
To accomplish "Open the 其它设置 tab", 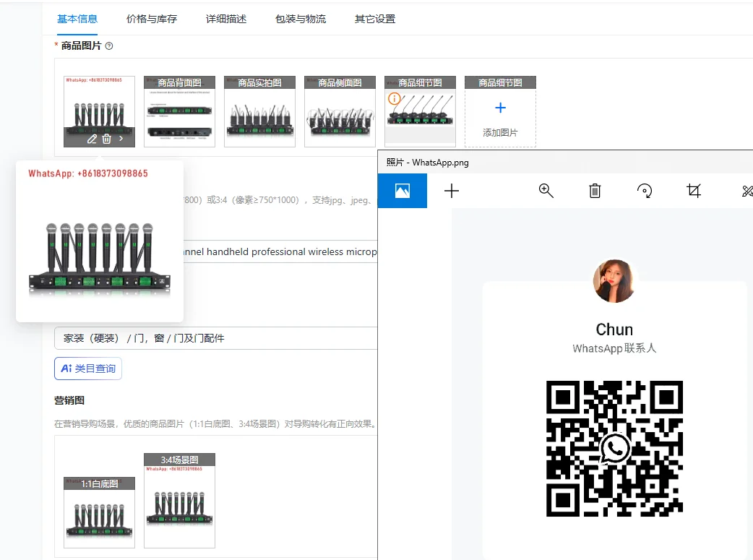I will 374,20.
